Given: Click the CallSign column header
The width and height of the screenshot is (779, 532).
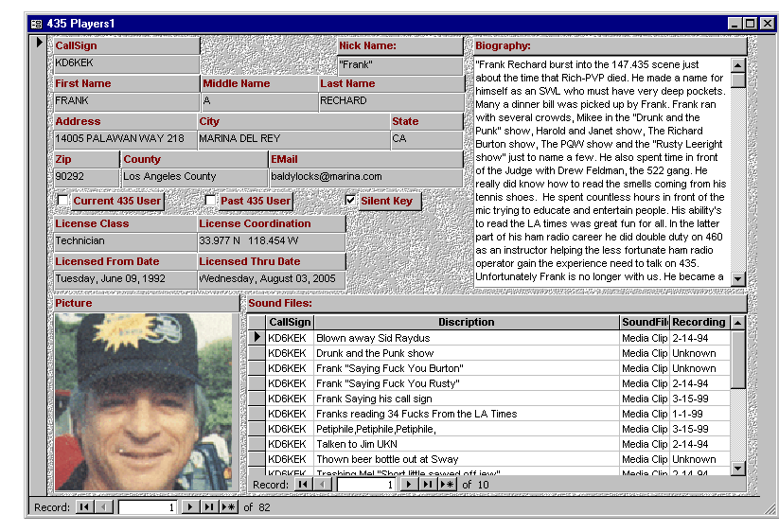Looking at the screenshot, I should point(290,322).
